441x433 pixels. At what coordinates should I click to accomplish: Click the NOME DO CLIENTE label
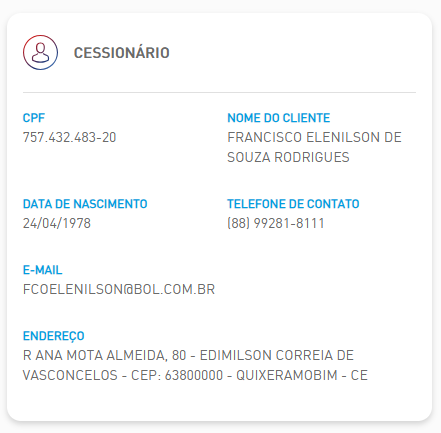pos(279,118)
